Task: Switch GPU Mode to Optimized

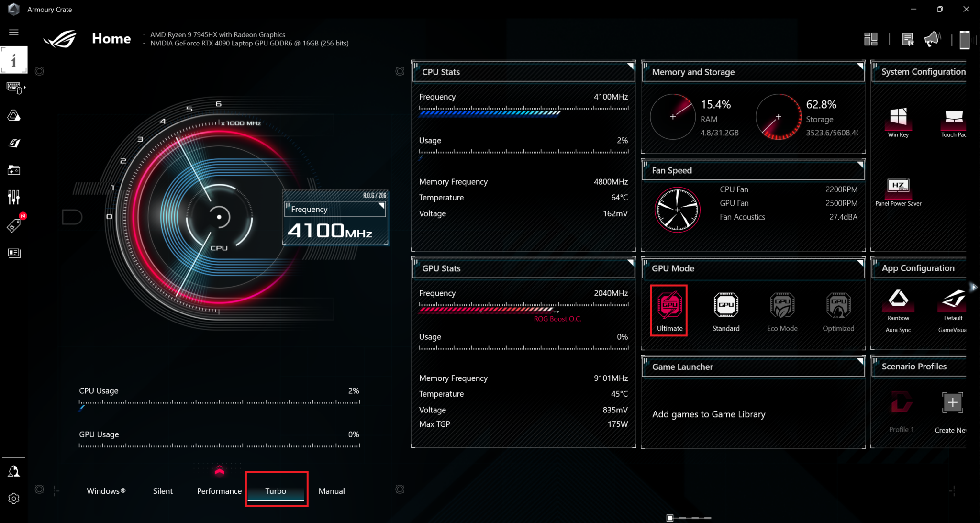Action: click(x=838, y=306)
